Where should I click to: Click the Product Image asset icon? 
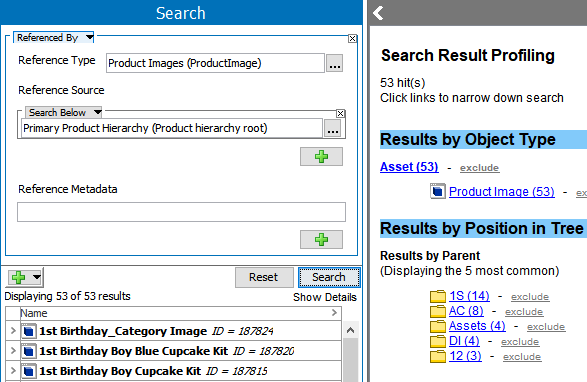pos(438,191)
